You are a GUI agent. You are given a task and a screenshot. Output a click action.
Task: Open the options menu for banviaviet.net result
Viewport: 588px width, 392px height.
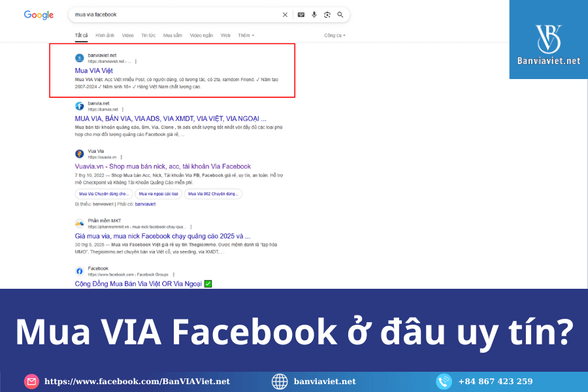tap(136, 61)
